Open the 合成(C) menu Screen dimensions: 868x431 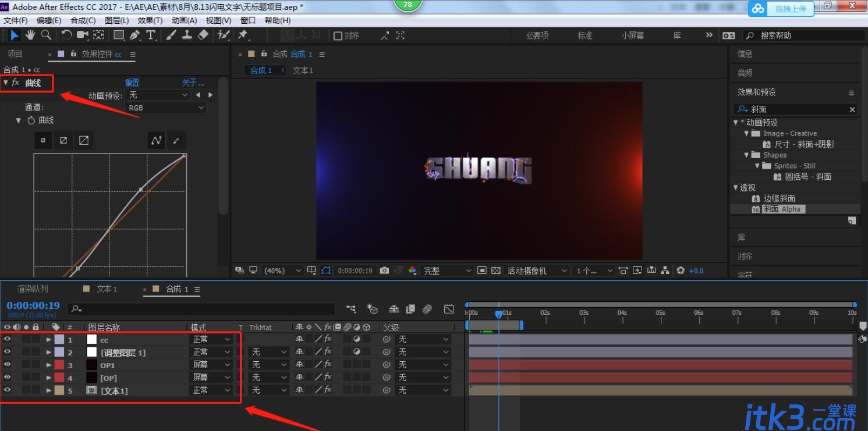click(x=83, y=20)
